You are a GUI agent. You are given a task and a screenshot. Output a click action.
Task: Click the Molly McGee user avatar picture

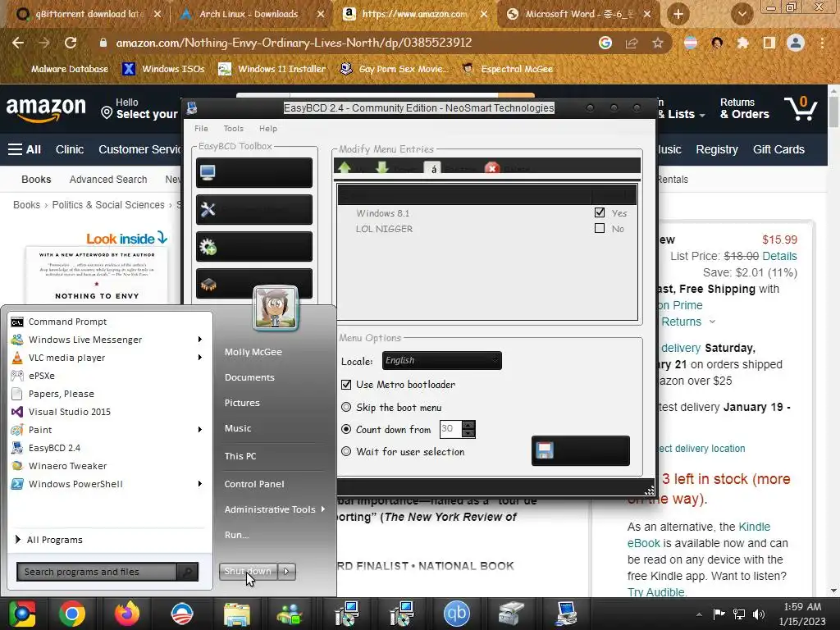276,308
